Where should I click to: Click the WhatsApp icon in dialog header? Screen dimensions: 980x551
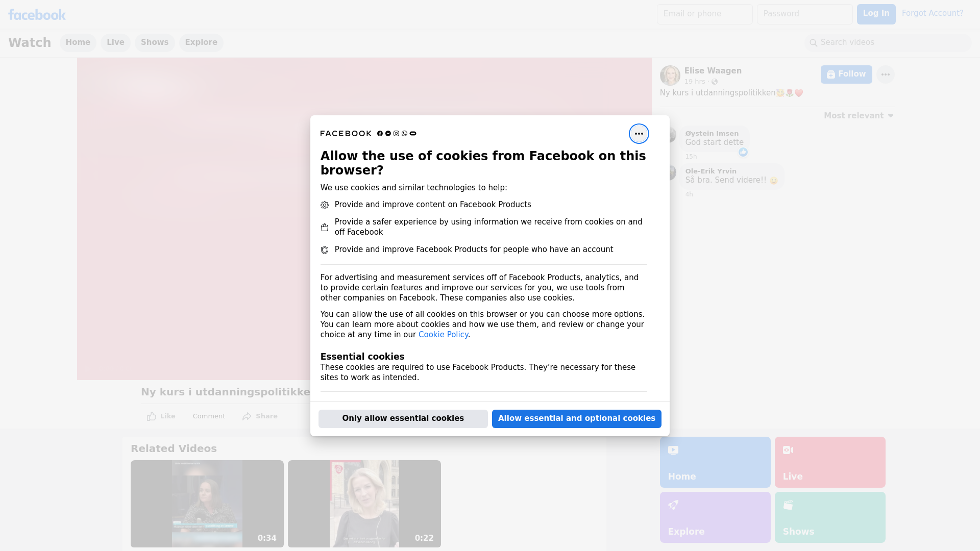pos(404,134)
